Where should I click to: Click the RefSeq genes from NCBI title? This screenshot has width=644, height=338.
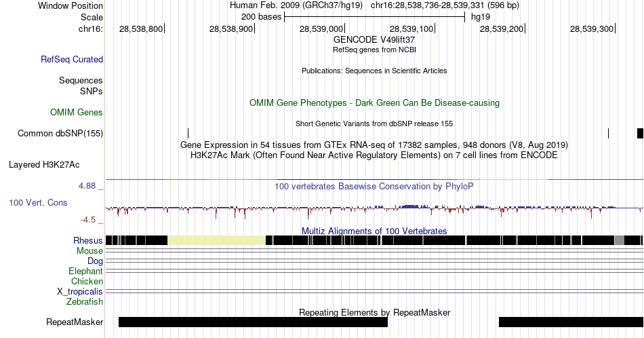tap(374, 50)
